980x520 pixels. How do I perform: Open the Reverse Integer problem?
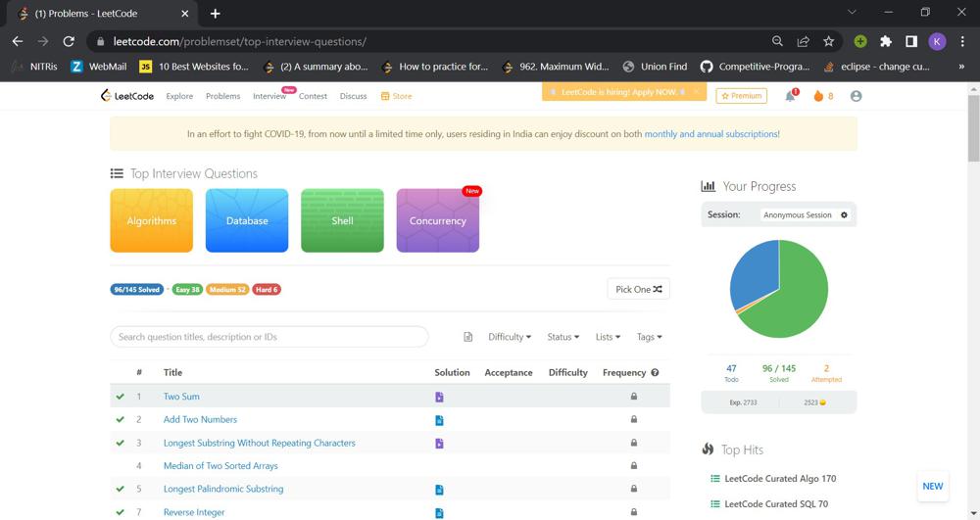(194, 512)
